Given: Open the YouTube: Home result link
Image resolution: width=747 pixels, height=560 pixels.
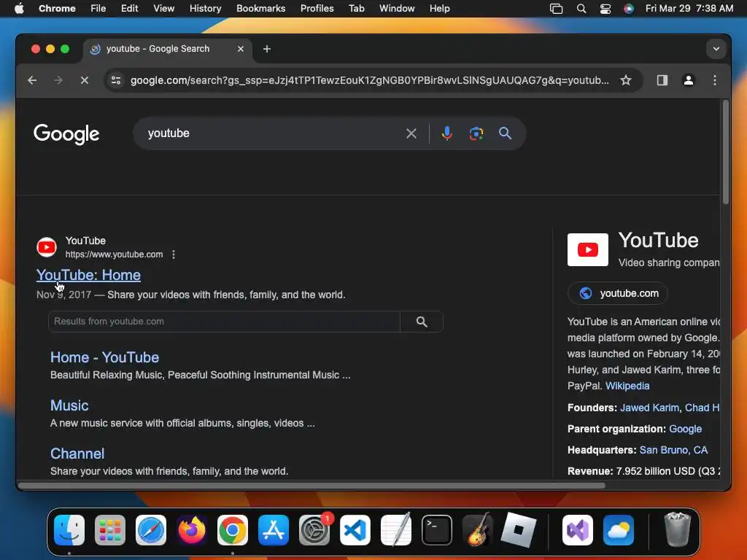Looking at the screenshot, I should (x=88, y=275).
